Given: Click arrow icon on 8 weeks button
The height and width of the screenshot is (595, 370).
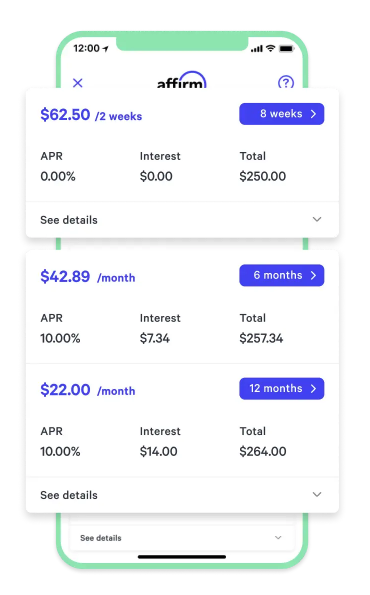Looking at the screenshot, I should click(313, 114).
